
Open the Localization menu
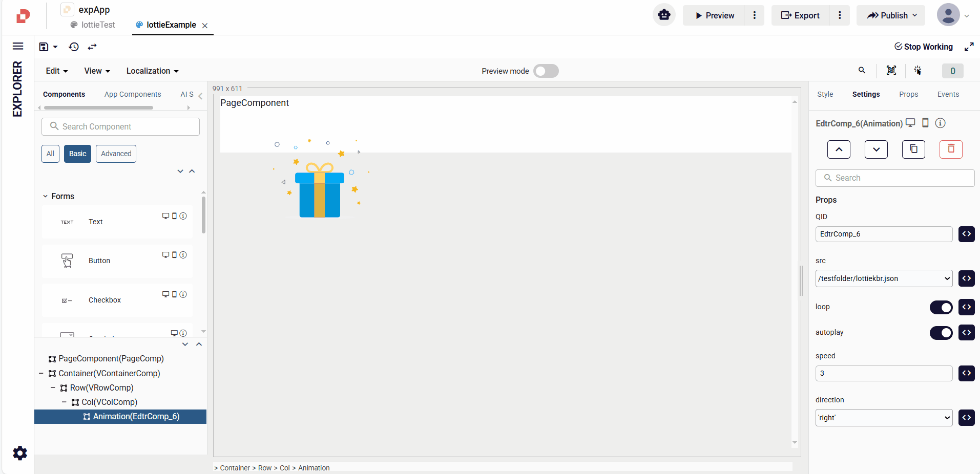(152, 71)
